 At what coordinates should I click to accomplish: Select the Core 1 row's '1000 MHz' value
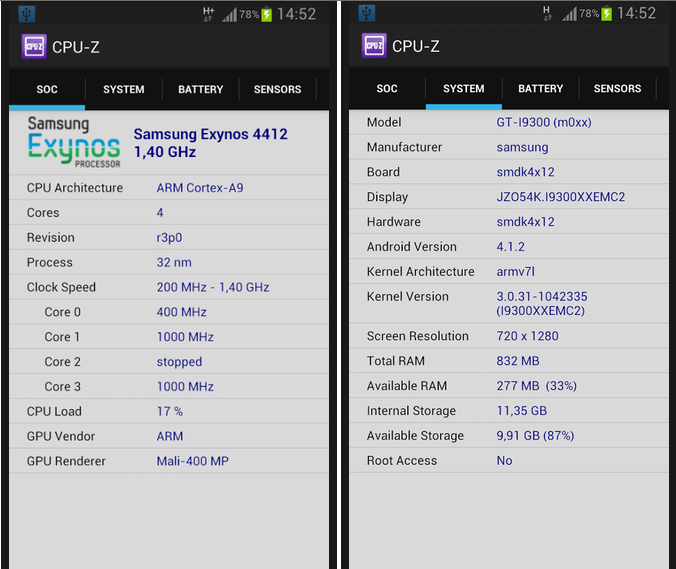[185, 337]
